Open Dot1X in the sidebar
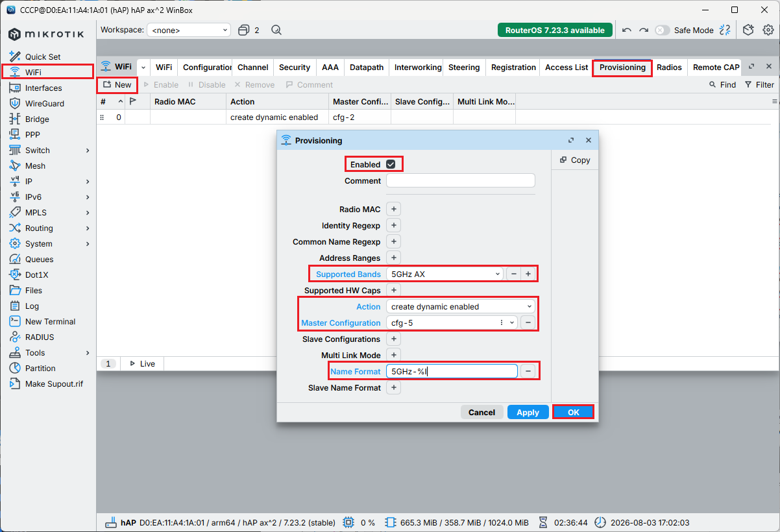 tap(37, 274)
